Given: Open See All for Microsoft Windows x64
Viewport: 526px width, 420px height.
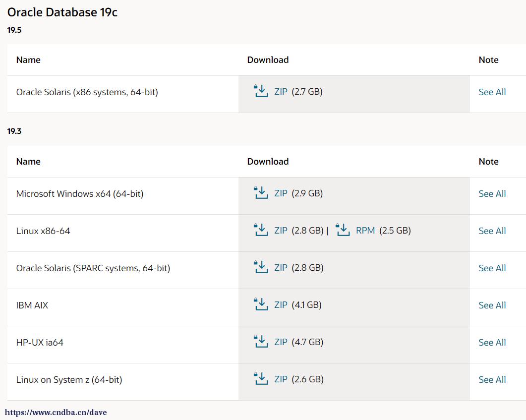Looking at the screenshot, I should (492, 193).
